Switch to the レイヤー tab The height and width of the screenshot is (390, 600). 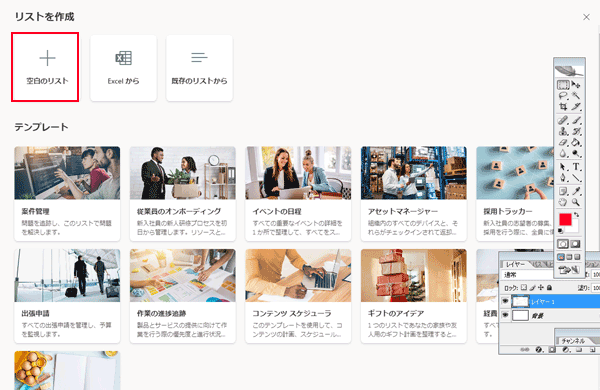pyautogui.click(x=515, y=264)
